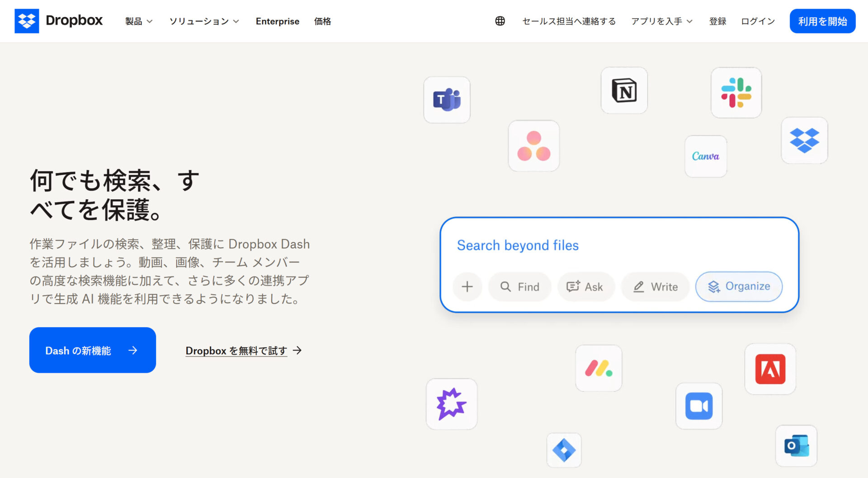Viewport: 868px width, 478px height.
Task: Click the Zoom video app icon
Action: (698, 406)
